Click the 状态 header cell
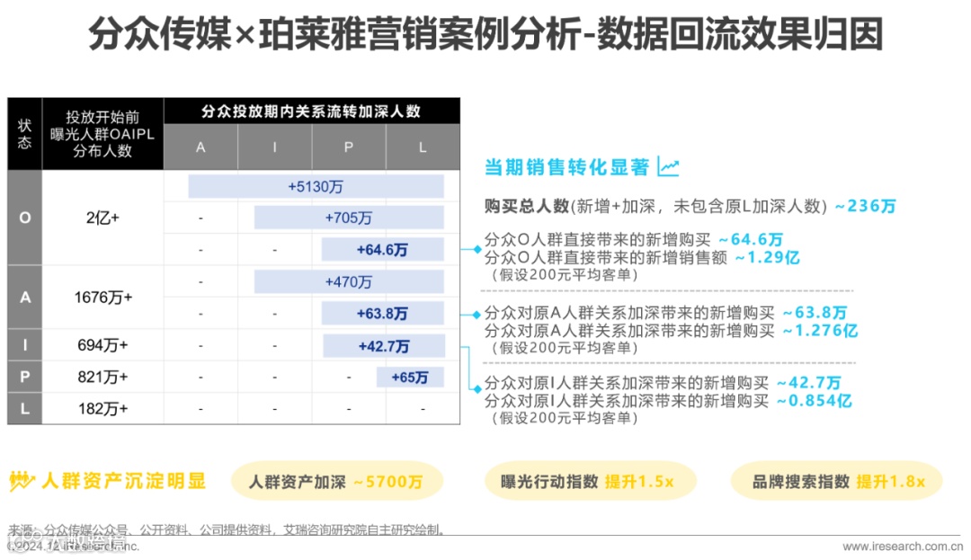971x560 pixels. (x=25, y=134)
